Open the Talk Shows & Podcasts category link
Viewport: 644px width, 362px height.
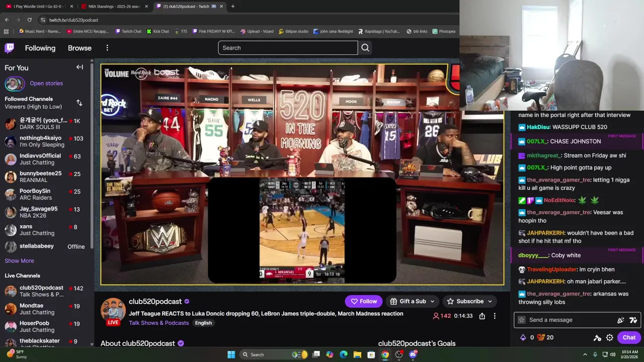click(x=159, y=323)
